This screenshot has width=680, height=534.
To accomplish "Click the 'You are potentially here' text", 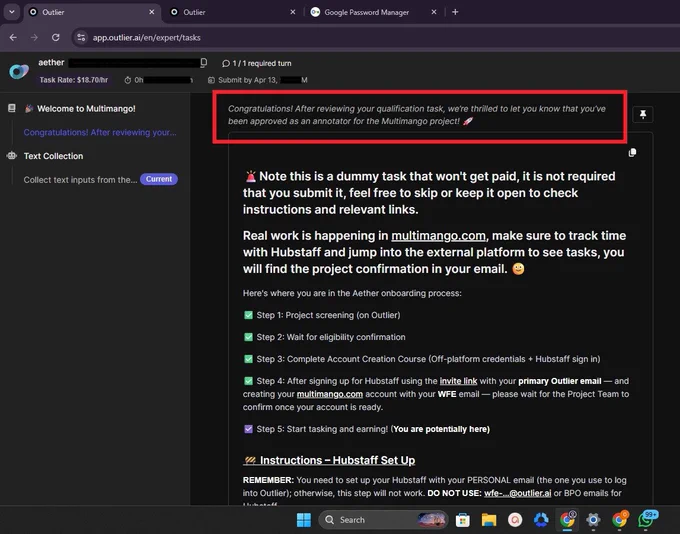I will point(441,429).
